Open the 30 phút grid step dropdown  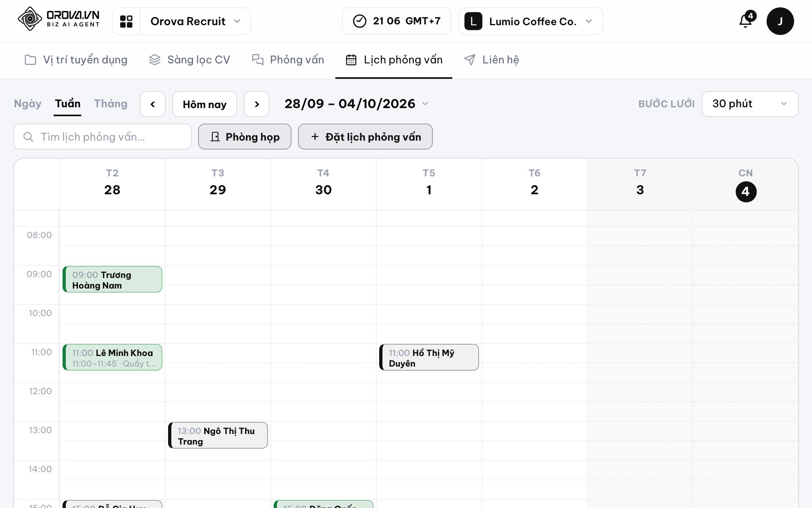click(750, 104)
